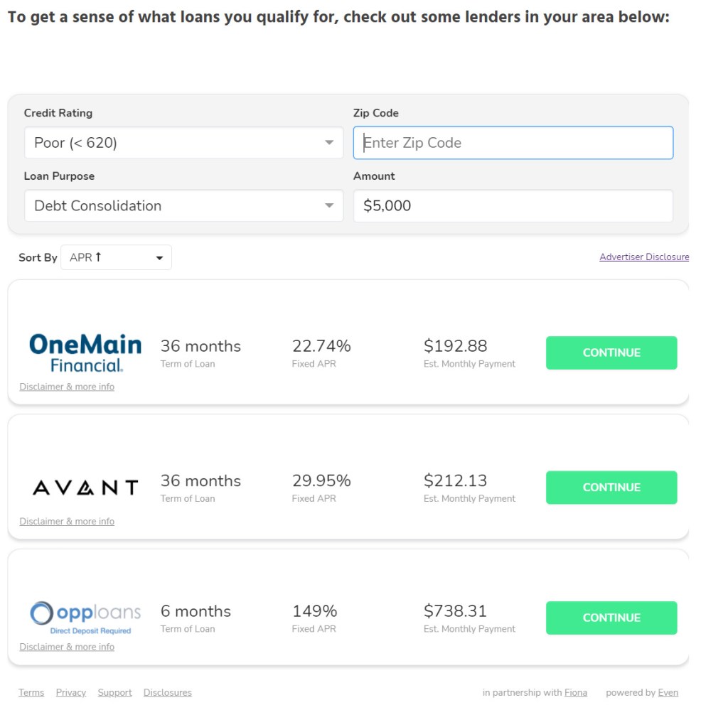Screen dimensions: 728x705
Task: Visit the Fiona partner link
Action: (x=576, y=693)
